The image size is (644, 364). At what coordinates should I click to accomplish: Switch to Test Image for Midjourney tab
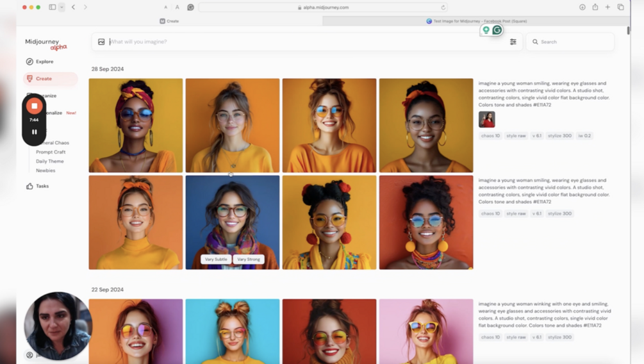tap(476, 21)
